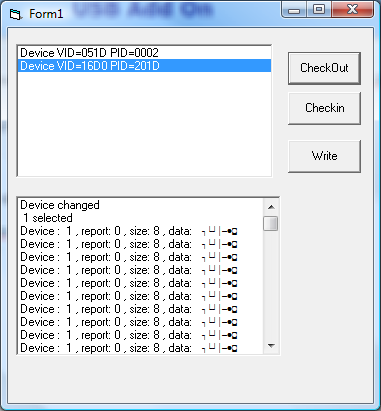
Task: Click the Form1 window icon
Action: (x=15, y=14)
